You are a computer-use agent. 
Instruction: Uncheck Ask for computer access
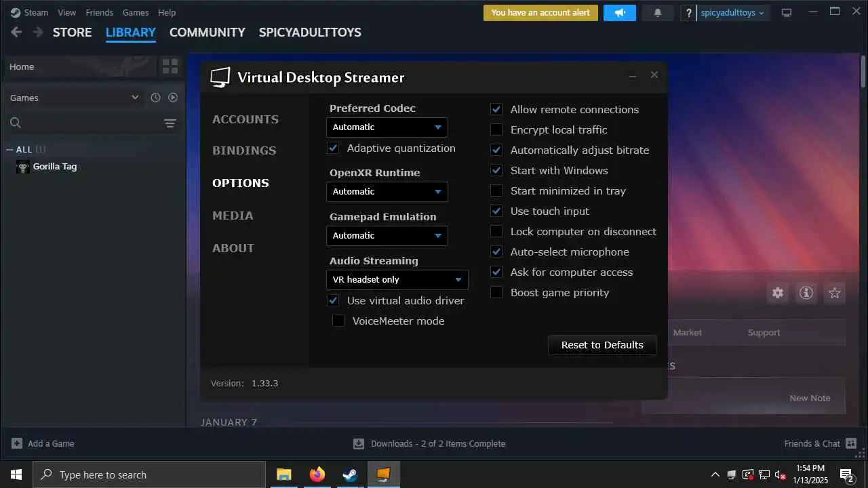[496, 272]
